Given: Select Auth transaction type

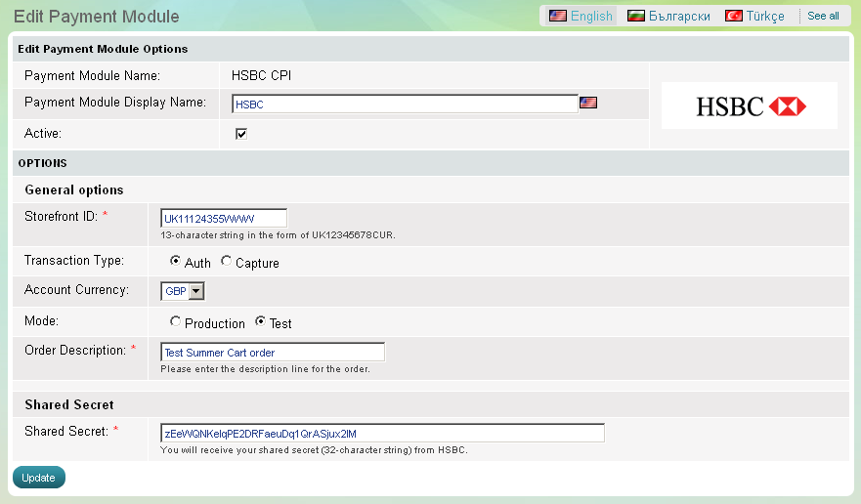Looking at the screenshot, I should tap(175, 261).
